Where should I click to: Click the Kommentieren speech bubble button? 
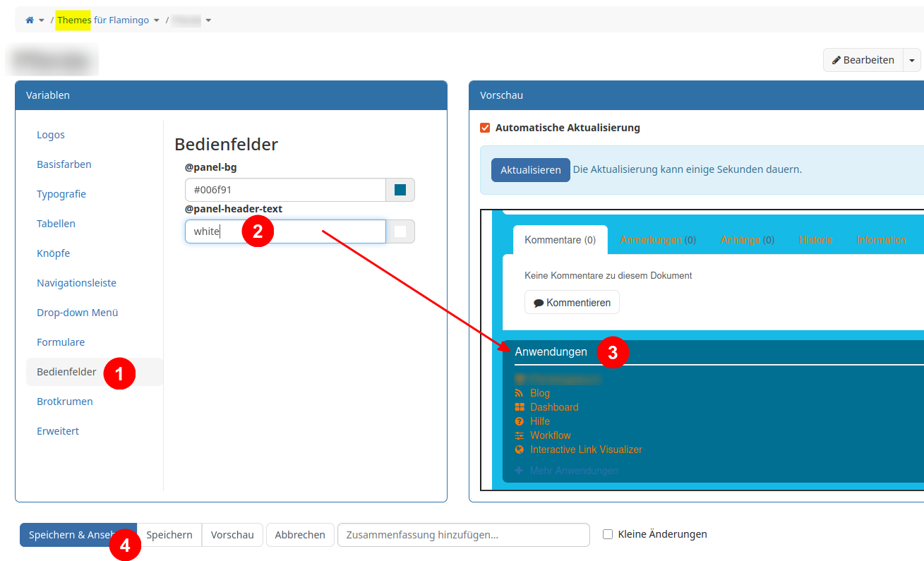pos(572,302)
